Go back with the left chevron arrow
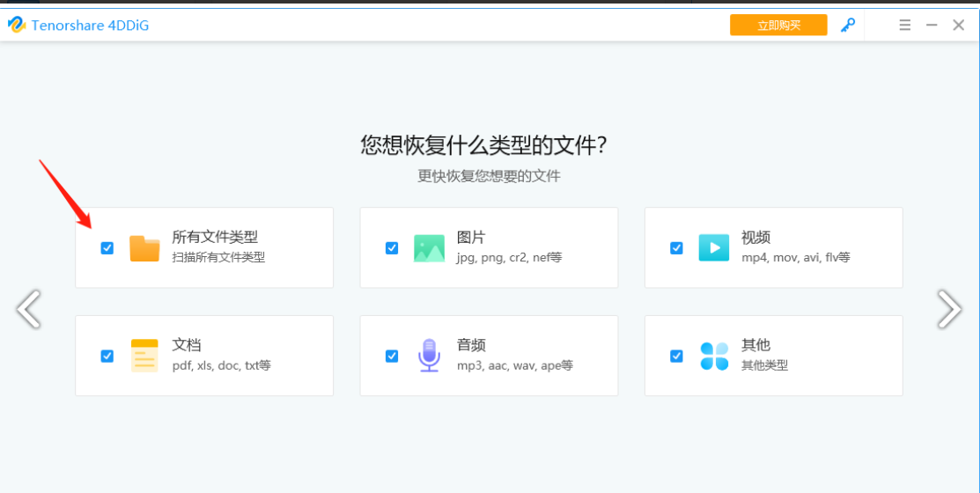Viewport: 980px width, 493px height. pyautogui.click(x=28, y=309)
